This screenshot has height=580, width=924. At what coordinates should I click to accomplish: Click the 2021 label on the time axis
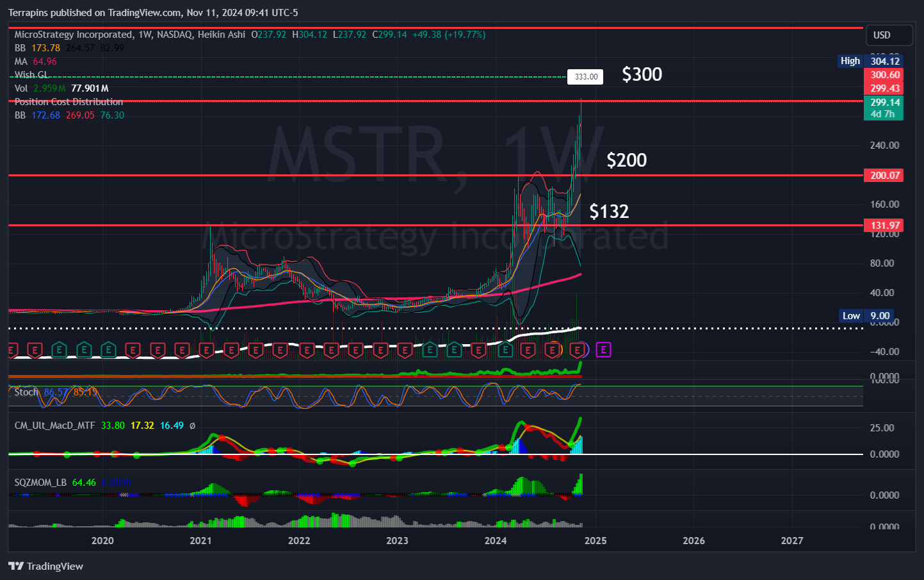pyautogui.click(x=200, y=541)
